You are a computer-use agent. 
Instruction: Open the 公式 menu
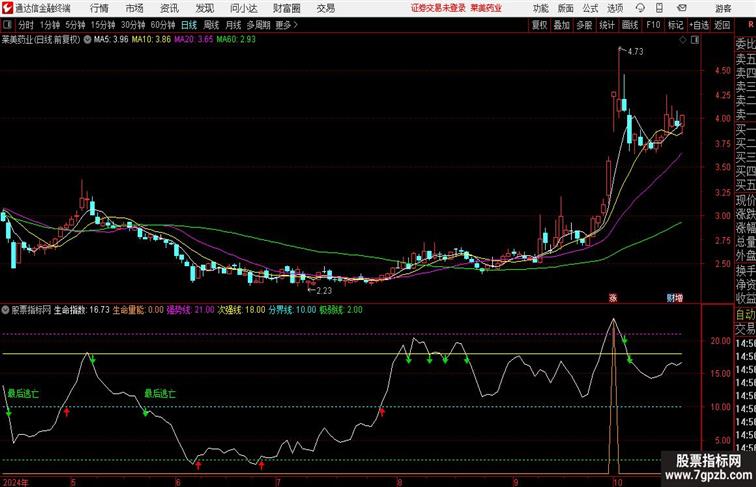coord(590,8)
